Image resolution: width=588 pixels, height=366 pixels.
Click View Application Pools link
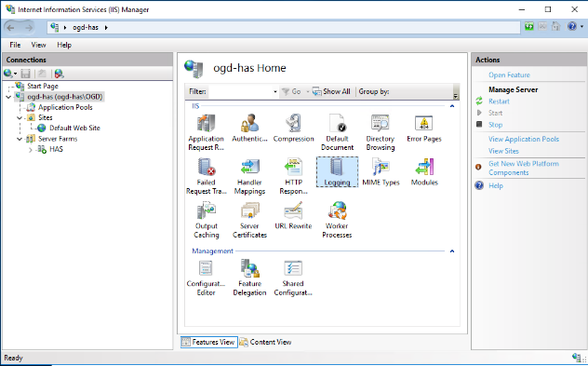pos(524,140)
